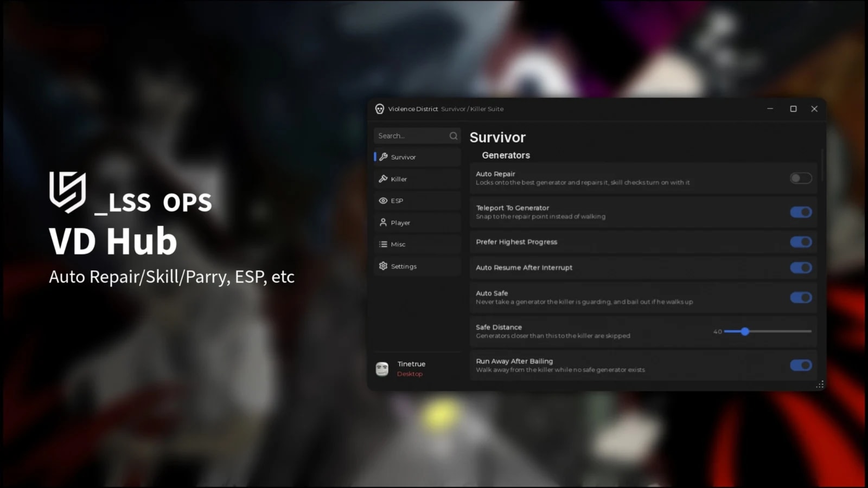Click the wrench icon beside Survivor
This screenshot has width=868, height=488.
point(384,157)
